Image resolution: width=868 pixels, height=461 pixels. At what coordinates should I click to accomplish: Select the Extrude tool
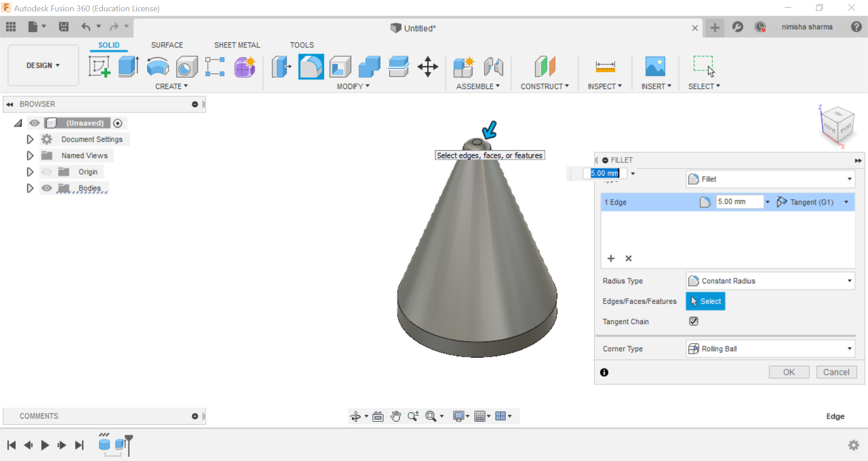tap(128, 66)
